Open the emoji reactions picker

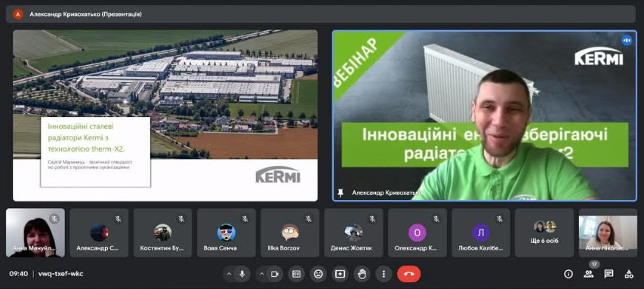click(x=319, y=274)
